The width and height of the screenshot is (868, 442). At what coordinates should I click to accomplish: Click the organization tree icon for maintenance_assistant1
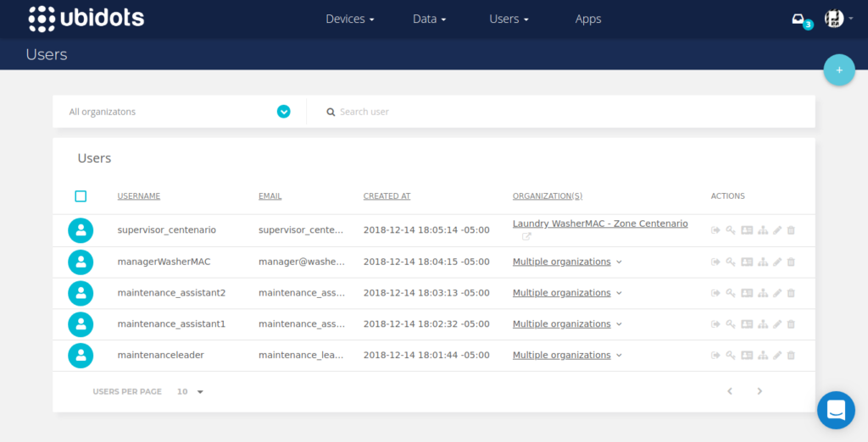coord(763,324)
